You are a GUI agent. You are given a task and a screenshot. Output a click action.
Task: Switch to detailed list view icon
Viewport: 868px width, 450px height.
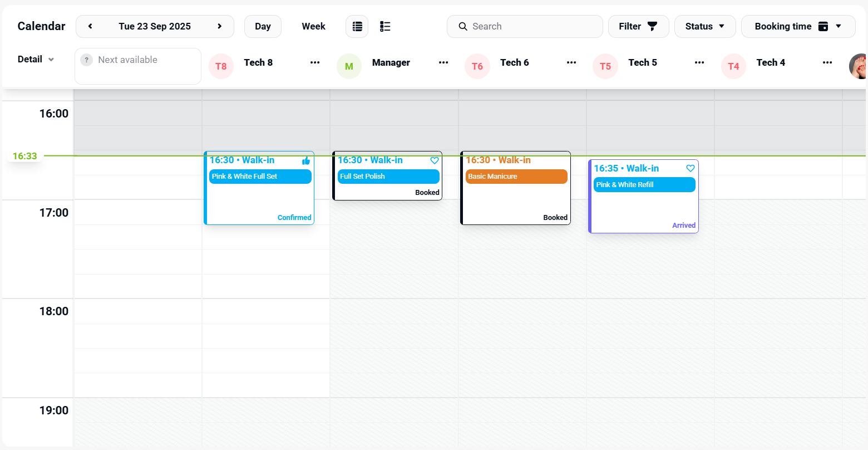385,26
